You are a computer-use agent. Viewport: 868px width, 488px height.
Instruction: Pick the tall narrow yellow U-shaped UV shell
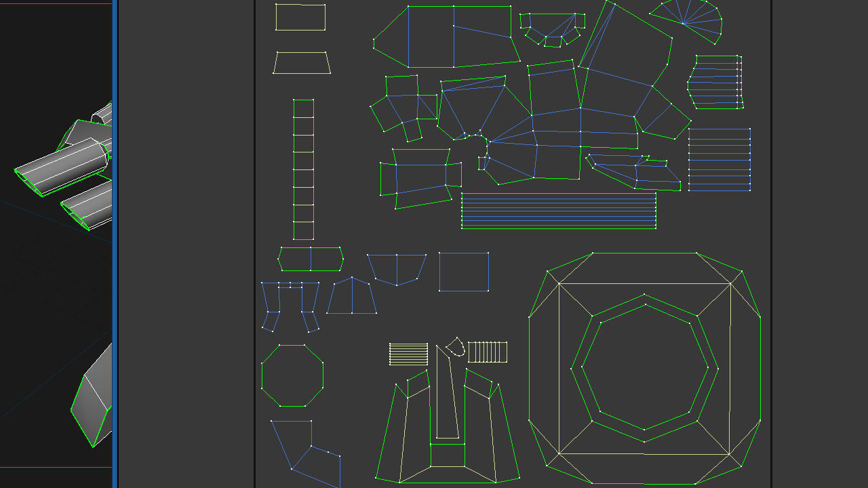pos(448,392)
